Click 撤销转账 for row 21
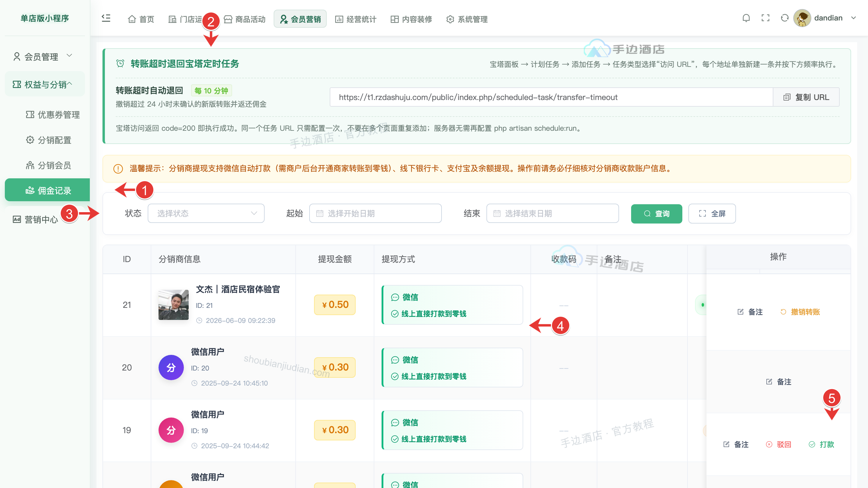Screen dimensions: 868x488 (800, 312)
